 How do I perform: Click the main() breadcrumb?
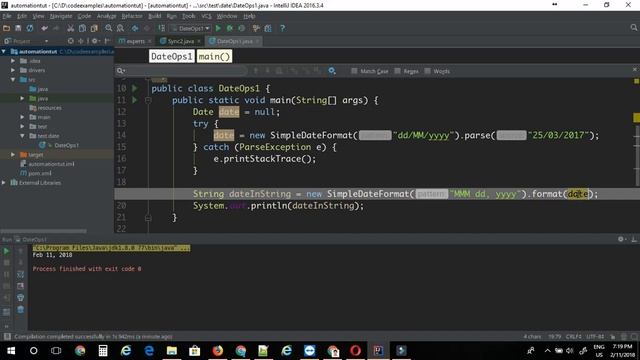pos(214,56)
